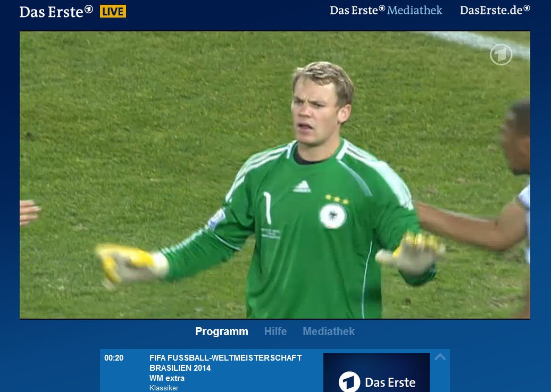
Task: Select the Mediathek tab below video
Action: (x=329, y=331)
